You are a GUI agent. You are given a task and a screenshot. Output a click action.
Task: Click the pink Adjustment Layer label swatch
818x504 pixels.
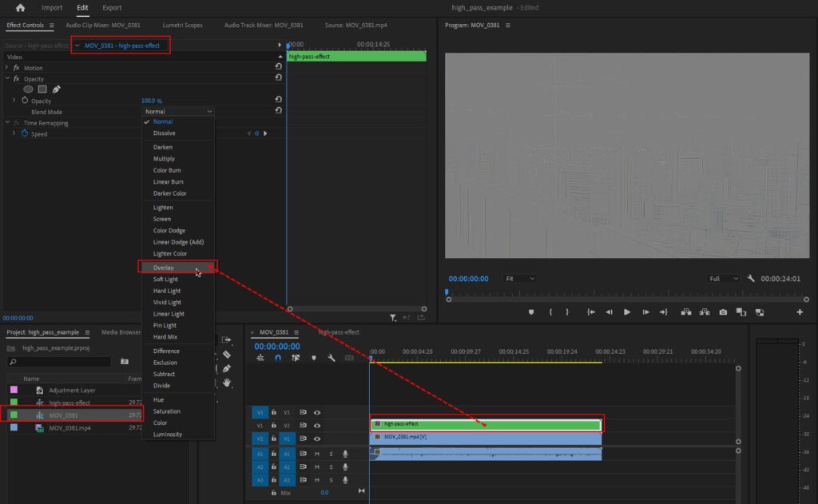(14, 391)
